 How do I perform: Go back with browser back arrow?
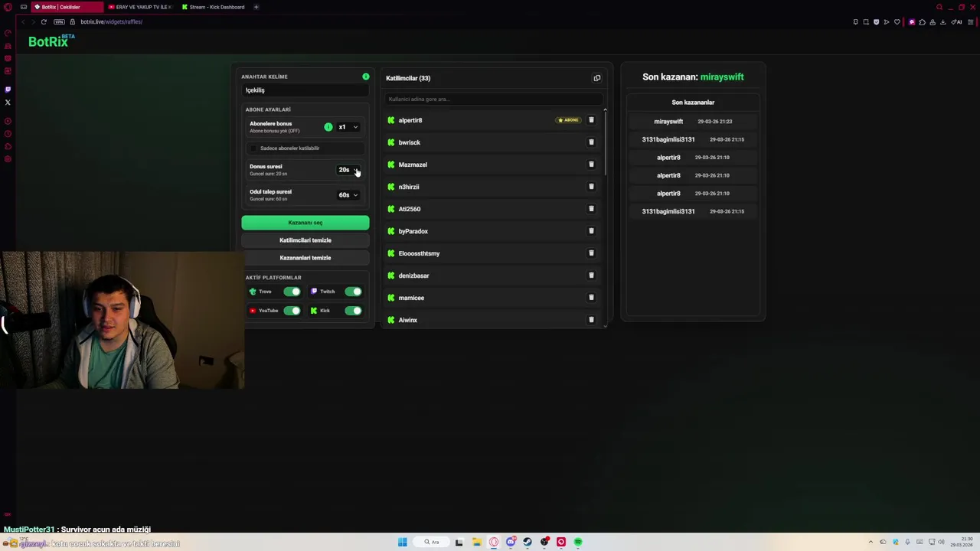click(x=22, y=21)
